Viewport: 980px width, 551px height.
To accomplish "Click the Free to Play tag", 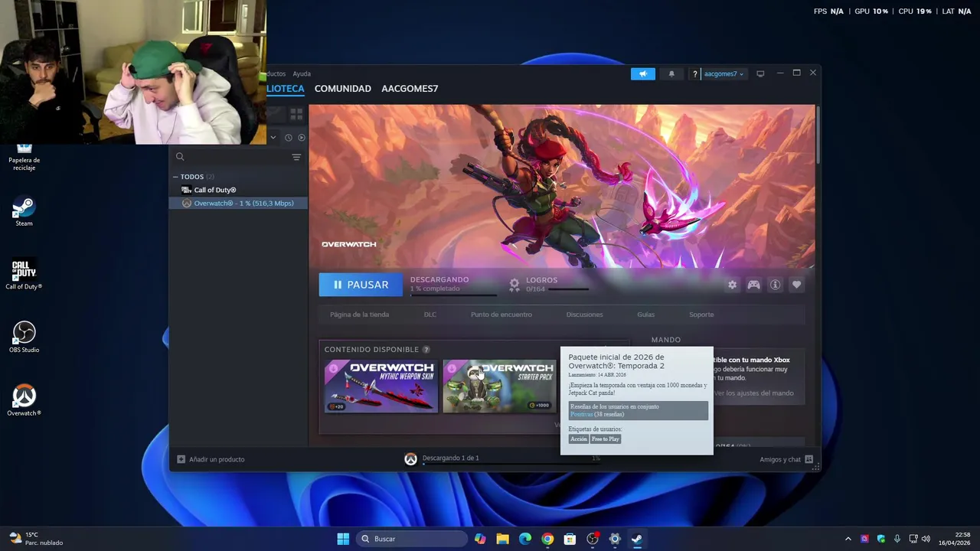I will click(x=606, y=439).
